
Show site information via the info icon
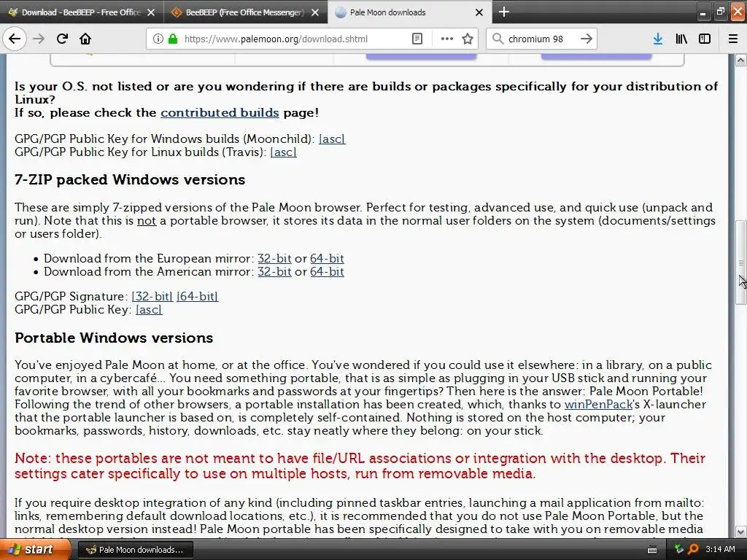(x=158, y=39)
